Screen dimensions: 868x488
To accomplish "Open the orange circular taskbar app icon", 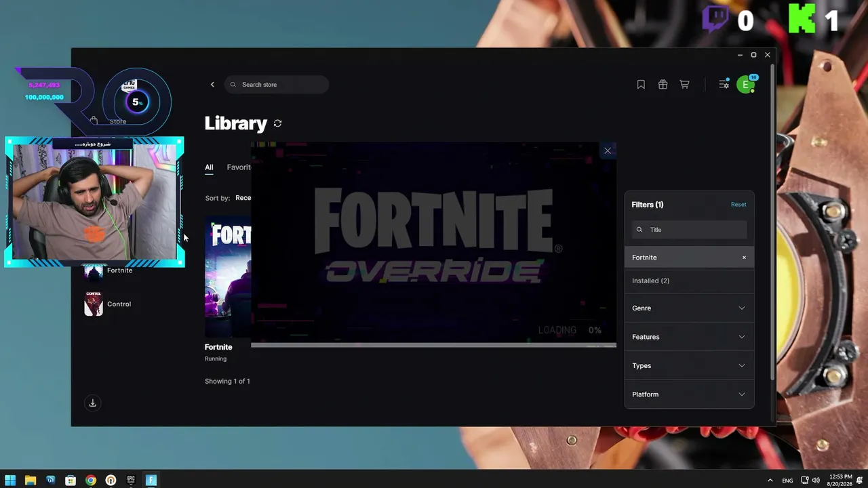I will (x=111, y=481).
